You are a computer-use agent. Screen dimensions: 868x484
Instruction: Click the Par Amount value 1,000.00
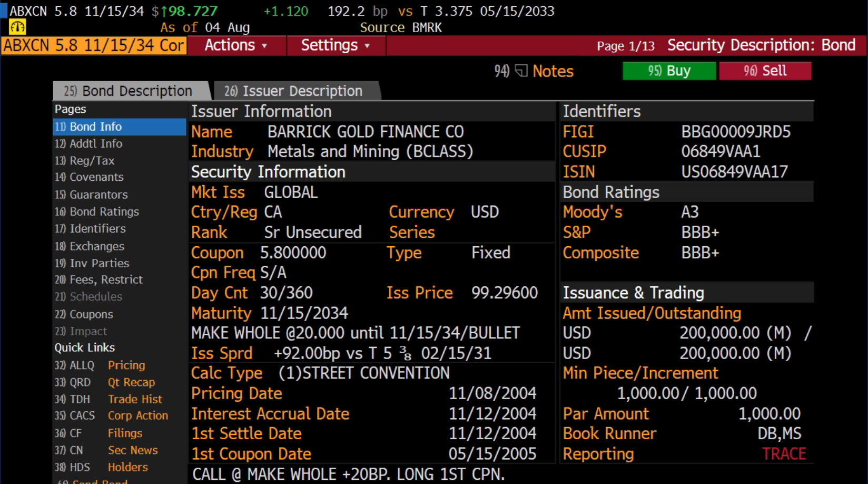click(770, 414)
